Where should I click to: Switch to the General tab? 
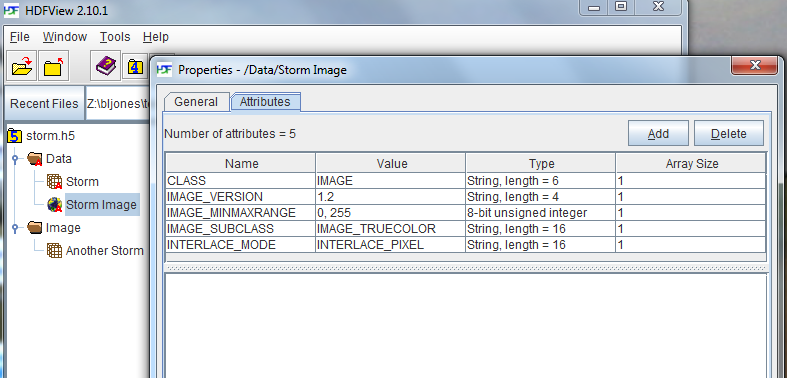pyautogui.click(x=196, y=102)
